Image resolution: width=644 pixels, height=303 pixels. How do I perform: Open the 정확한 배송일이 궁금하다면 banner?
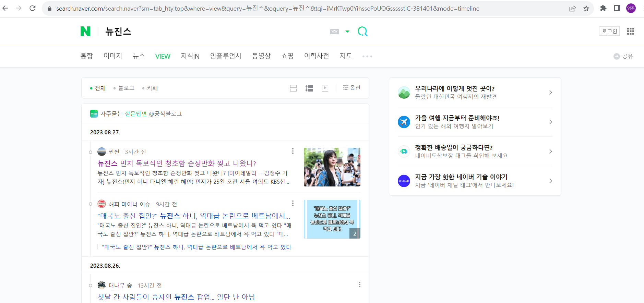click(475, 151)
